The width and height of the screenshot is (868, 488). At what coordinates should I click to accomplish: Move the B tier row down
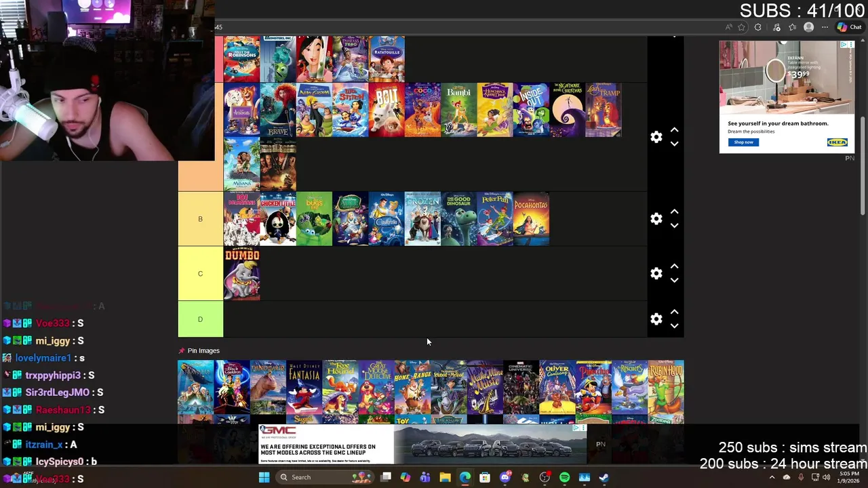coord(674,226)
